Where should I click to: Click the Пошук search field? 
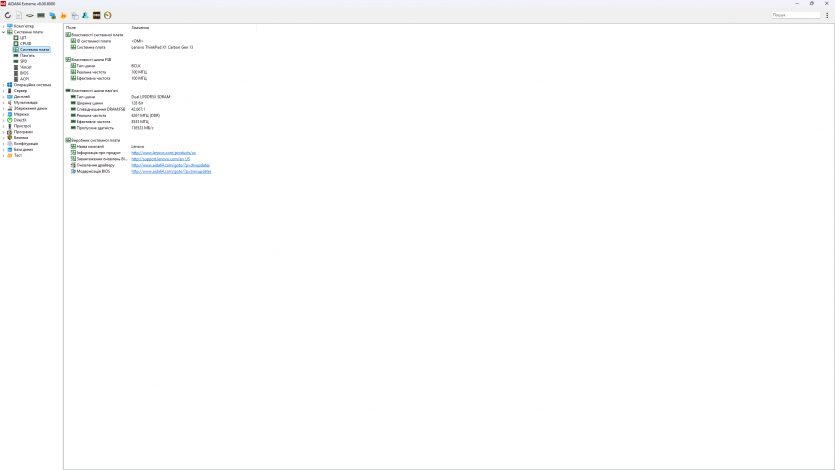pyautogui.click(x=795, y=15)
